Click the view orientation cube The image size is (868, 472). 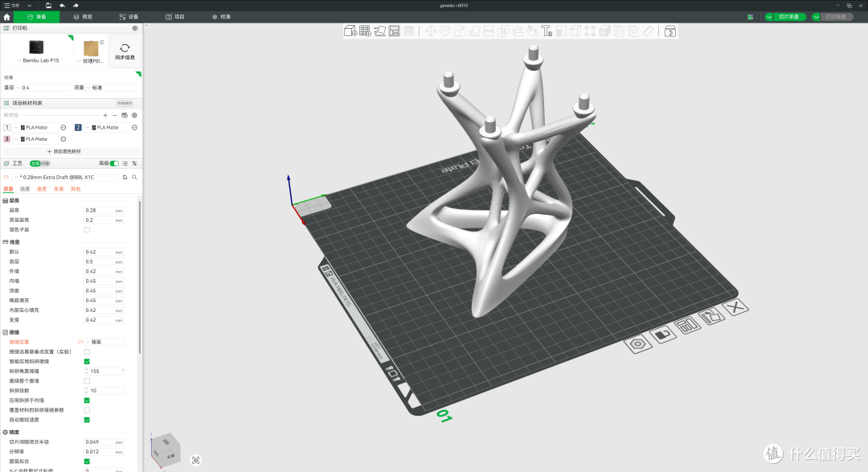coord(166,449)
